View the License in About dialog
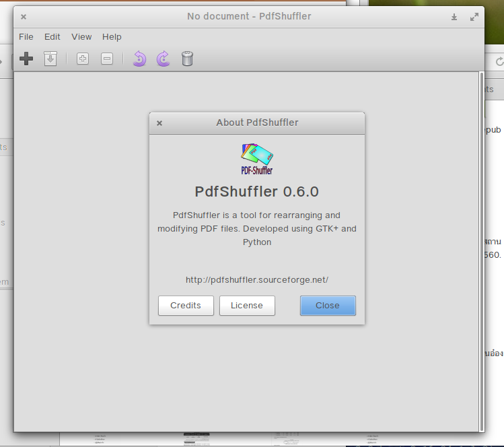 tap(247, 306)
